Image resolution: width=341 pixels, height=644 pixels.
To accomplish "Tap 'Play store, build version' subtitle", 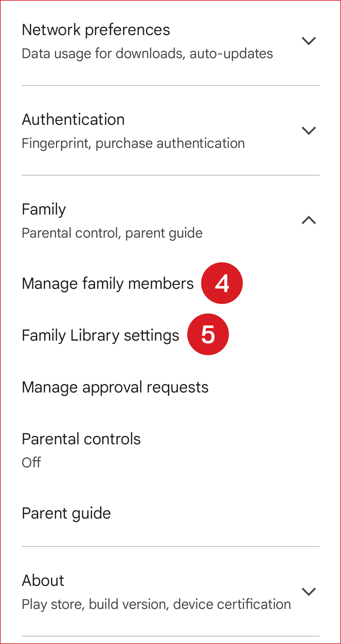I will click(156, 604).
